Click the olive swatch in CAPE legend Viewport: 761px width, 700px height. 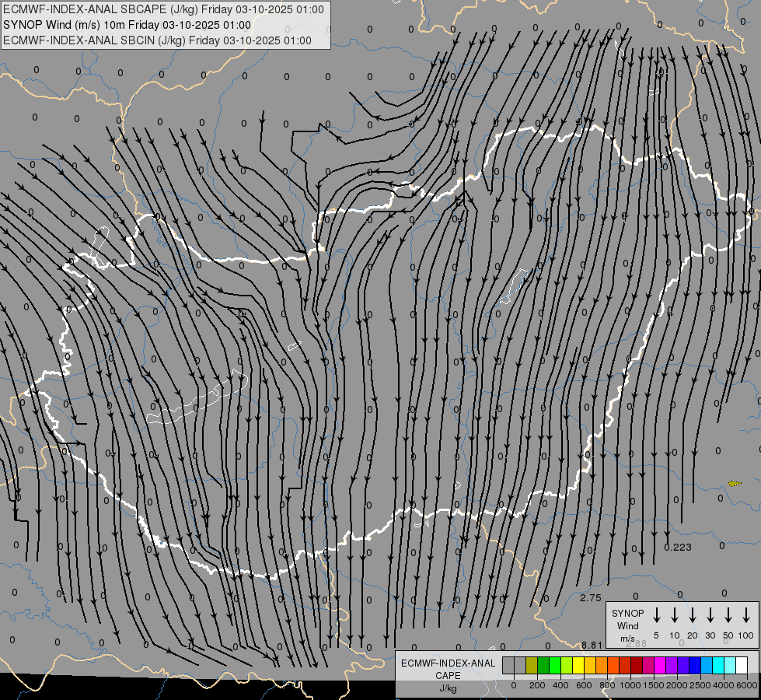click(532, 665)
